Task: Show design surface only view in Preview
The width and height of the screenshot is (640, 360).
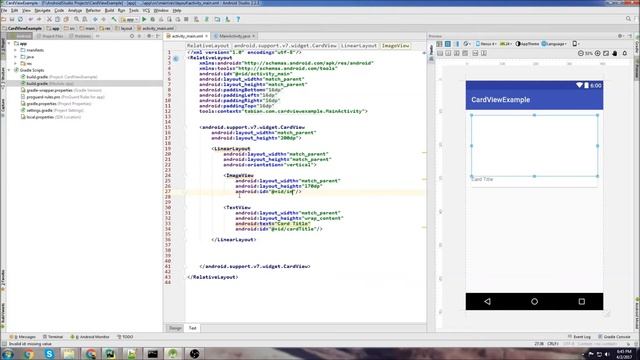Action: click(x=439, y=44)
